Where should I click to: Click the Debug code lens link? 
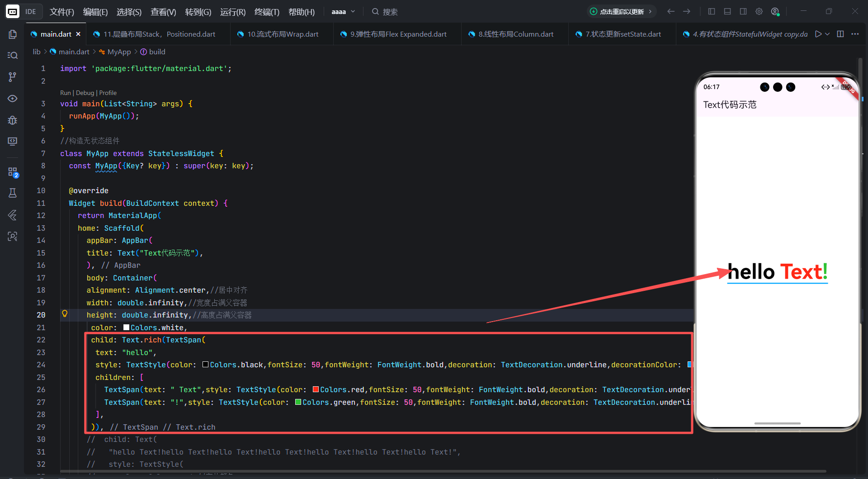pos(85,93)
